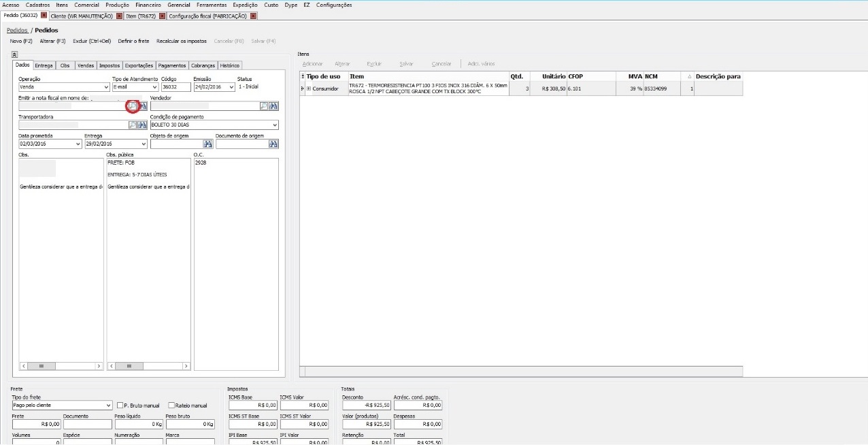868x445 pixels.
Task: Follow the Pedidos breadcrumb link
Action: point(17,30)
